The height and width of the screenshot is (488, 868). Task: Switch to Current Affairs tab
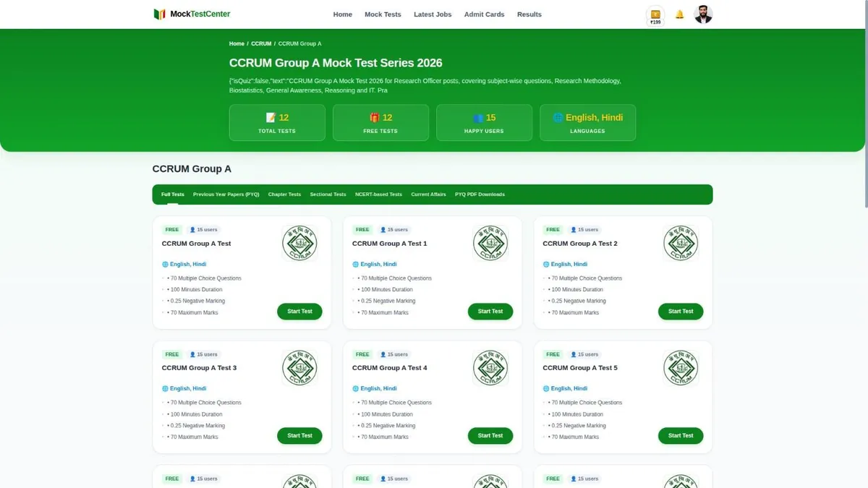point(428,194)
